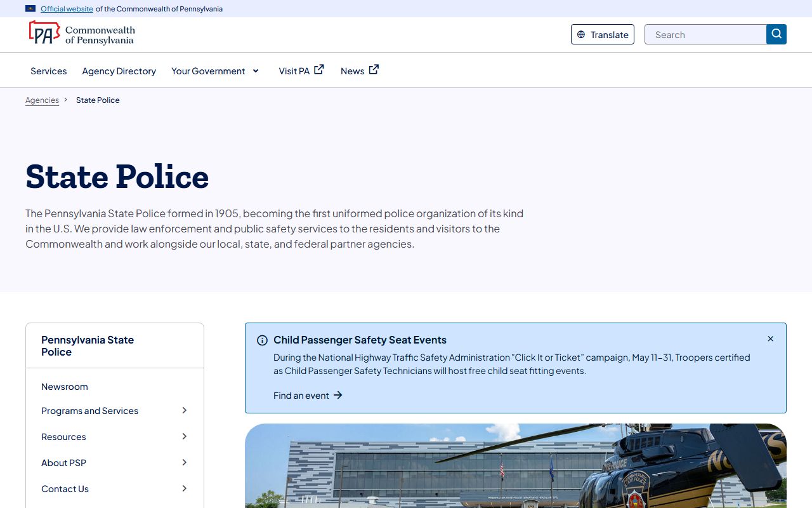Open Newsroom in the sidebar
Image resolution: width=812 pixels, height=508 pixels.
click(x=65, y=387)
